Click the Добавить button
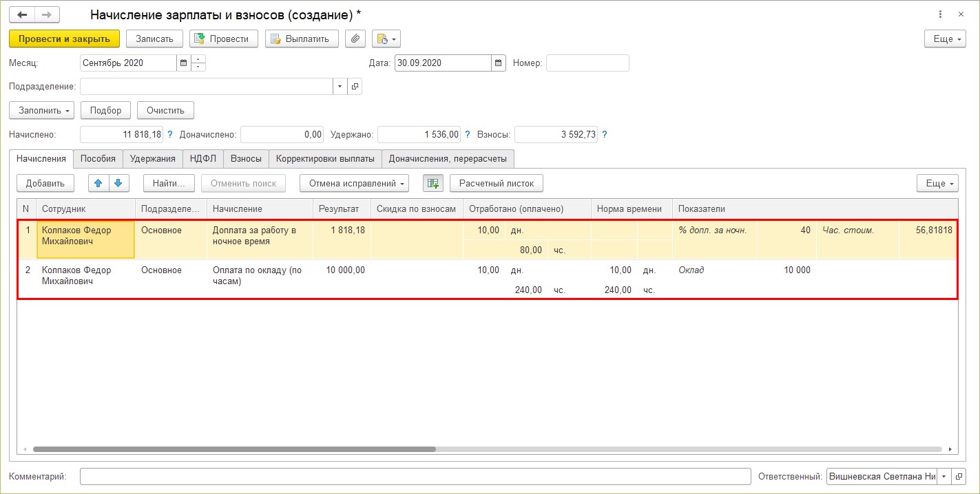The image size is (980, 494). point(45,183)
